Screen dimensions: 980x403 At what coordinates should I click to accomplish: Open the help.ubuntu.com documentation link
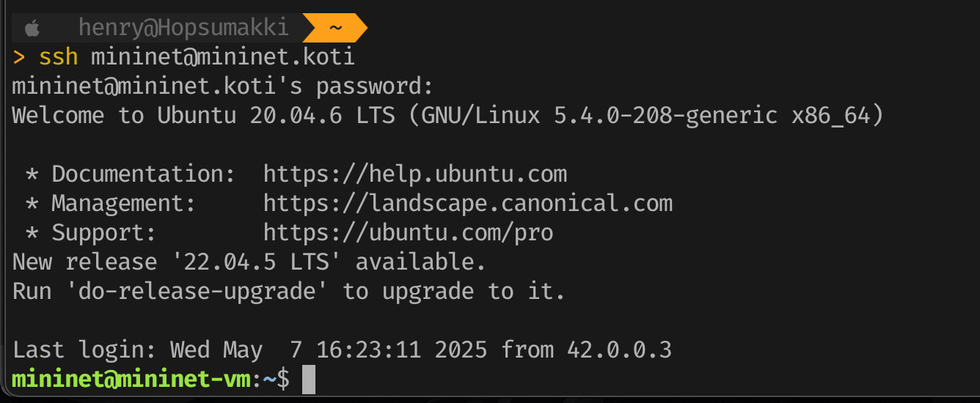tap(415, 174)
